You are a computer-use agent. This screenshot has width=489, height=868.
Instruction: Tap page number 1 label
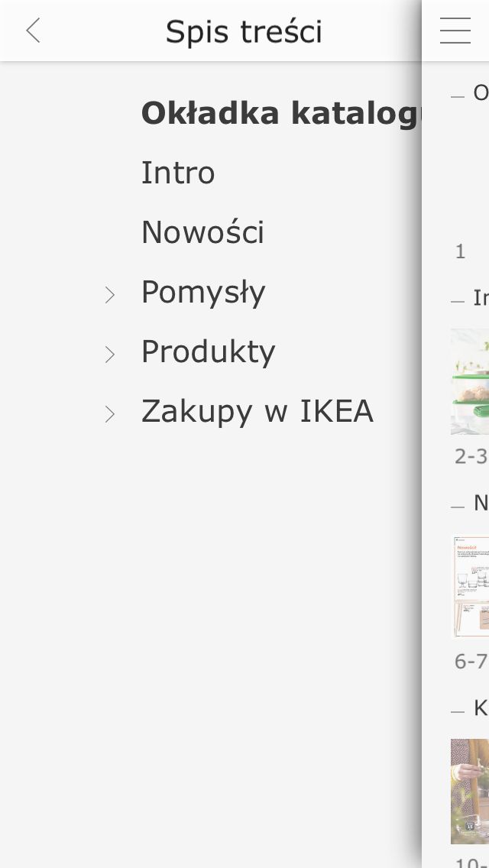pos(460,252)
